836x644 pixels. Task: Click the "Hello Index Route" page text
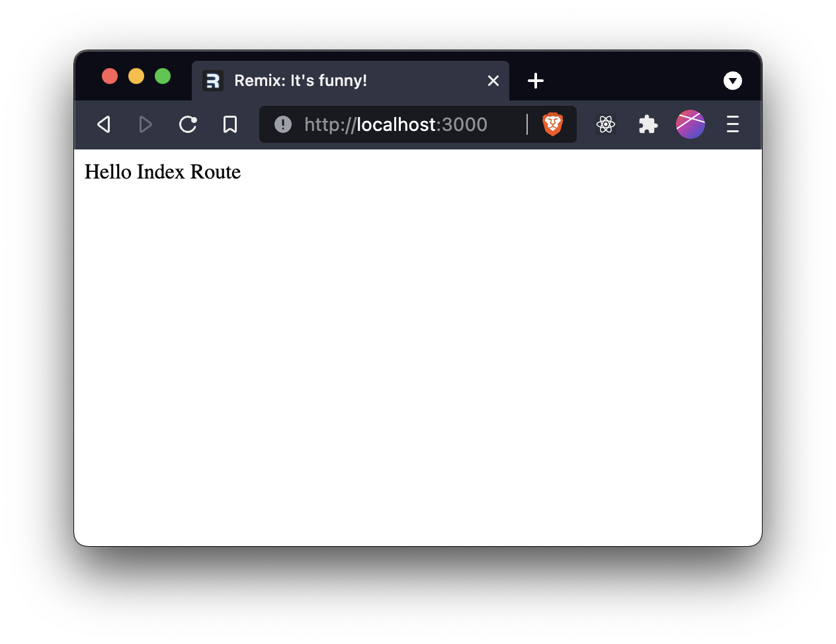(163, 172)
